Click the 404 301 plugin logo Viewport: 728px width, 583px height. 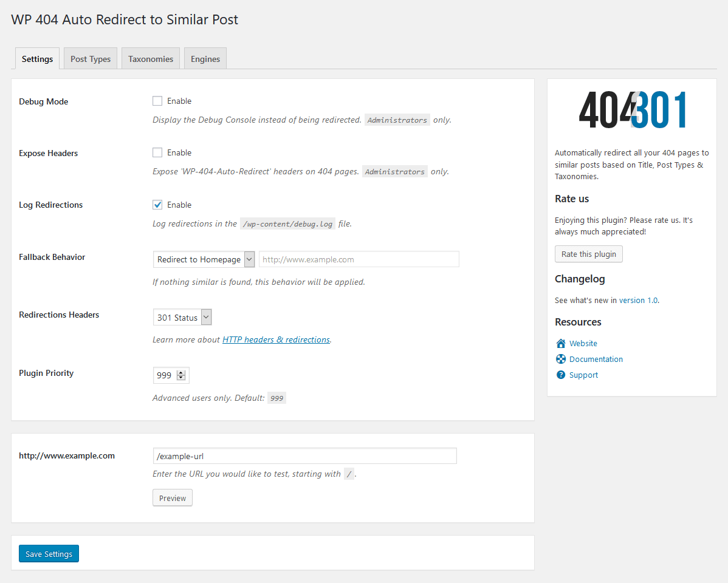point(632,109)
